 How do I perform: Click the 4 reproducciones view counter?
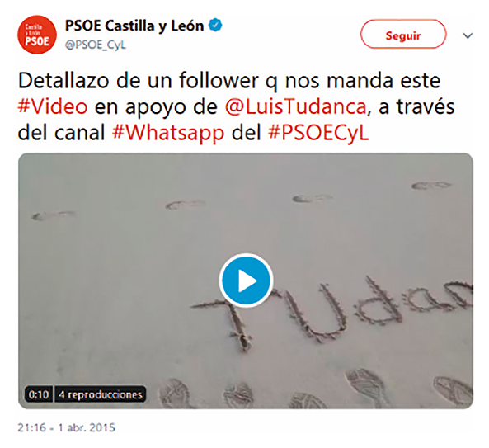[x=101, y=394]
